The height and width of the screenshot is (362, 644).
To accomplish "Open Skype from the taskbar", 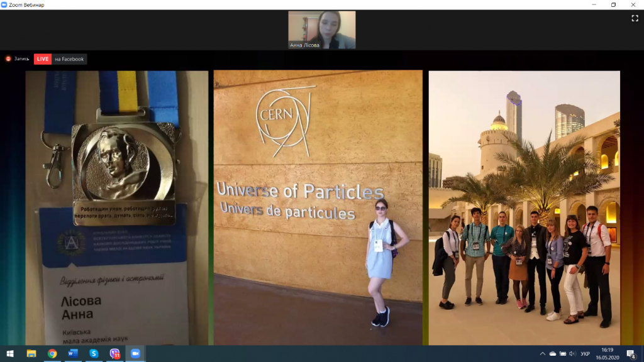I will coord(94,353).
